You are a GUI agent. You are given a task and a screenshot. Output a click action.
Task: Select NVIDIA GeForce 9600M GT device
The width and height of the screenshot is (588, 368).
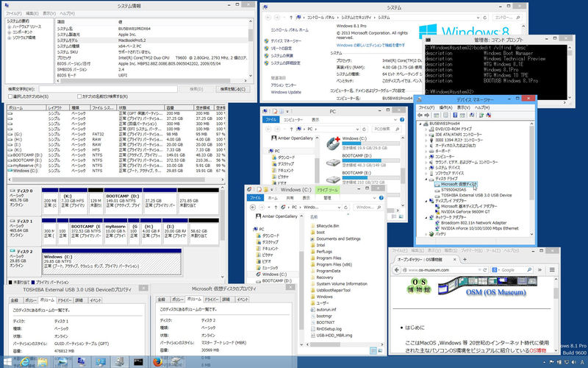click(465, 212)
